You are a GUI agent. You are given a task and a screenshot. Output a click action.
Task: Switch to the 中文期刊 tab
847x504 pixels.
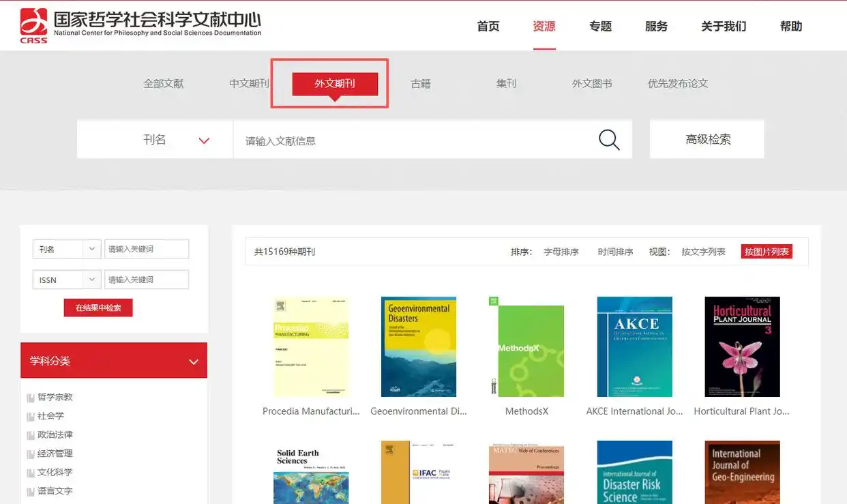(250, 83)
